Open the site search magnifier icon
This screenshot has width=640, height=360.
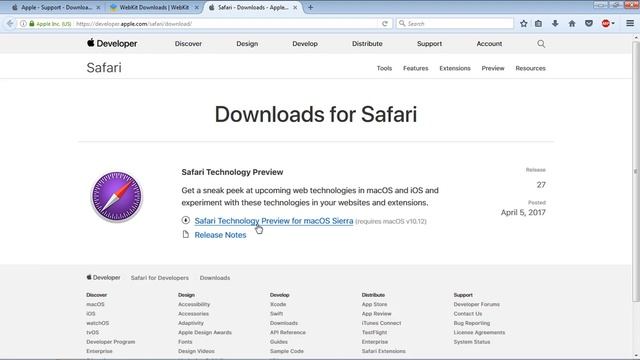pyautogui.click(x=541, y=44)
